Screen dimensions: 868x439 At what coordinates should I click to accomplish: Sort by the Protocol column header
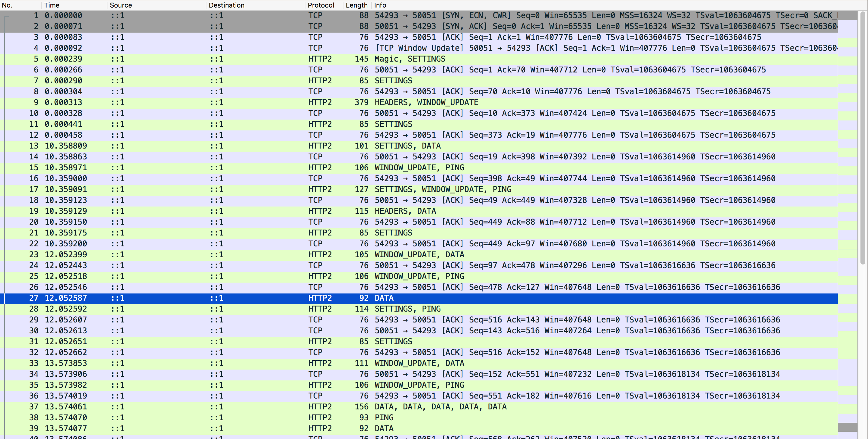pos(321,5)
